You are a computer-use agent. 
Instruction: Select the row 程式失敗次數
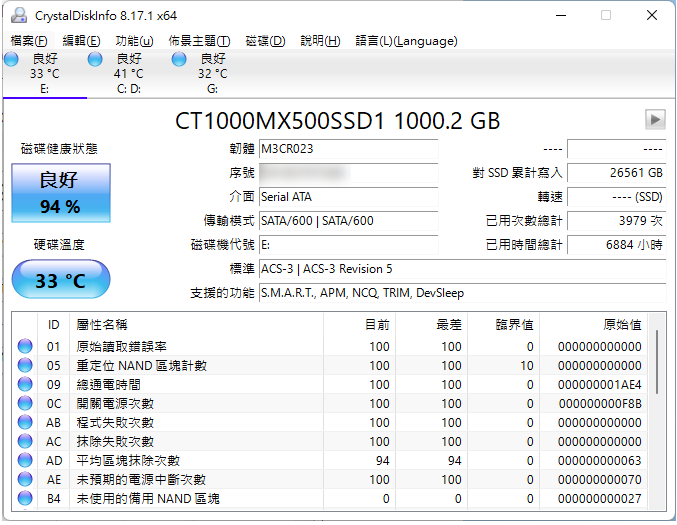(330, 422)
